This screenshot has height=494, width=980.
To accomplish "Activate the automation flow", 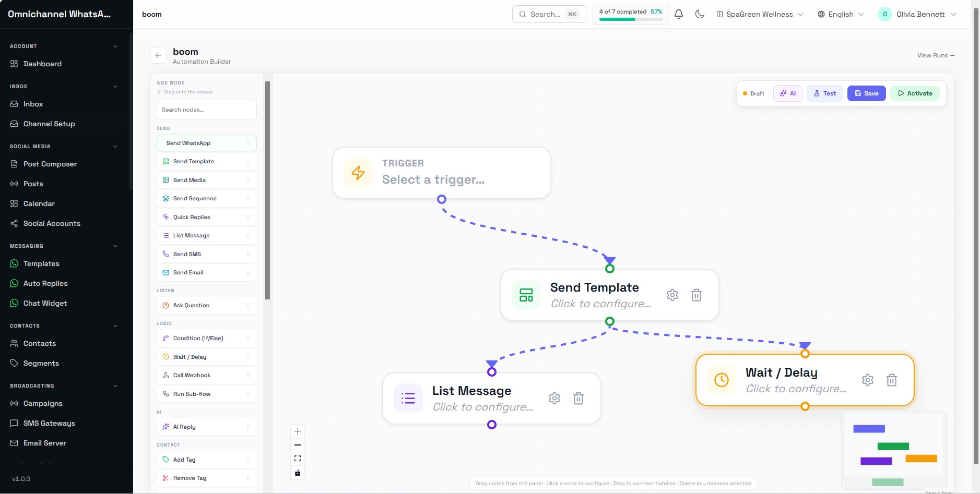I will coord(915,93).
